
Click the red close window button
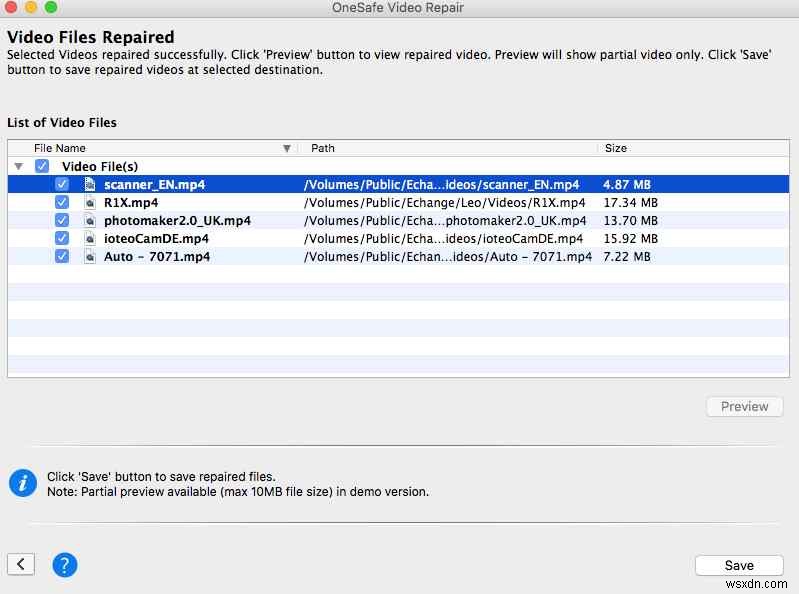click(11, 7)
